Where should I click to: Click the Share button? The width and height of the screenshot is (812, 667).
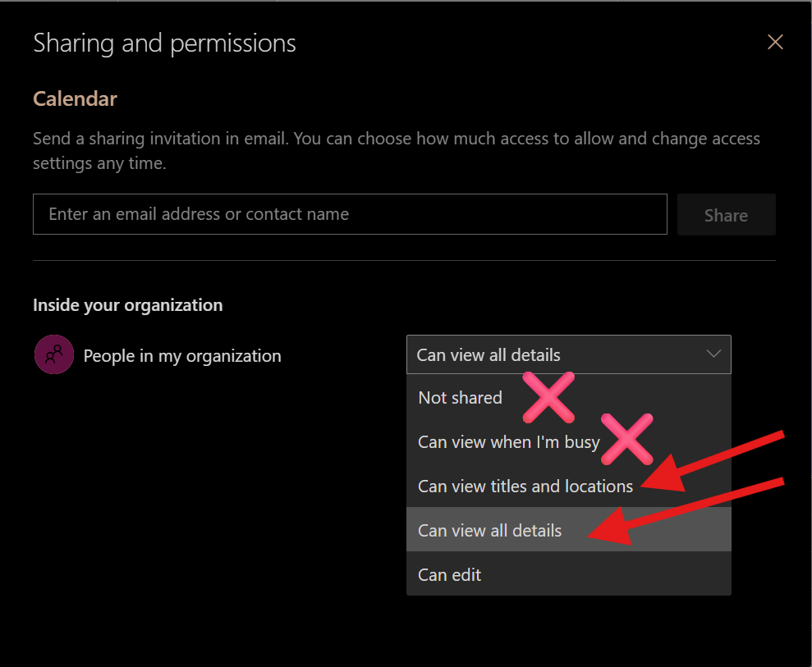(x=726, y=215)
